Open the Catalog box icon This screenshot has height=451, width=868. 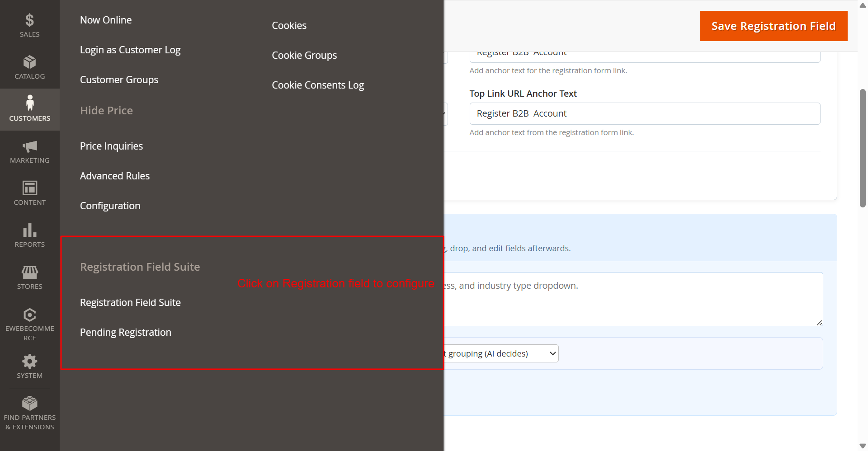[x=29, y=62]
